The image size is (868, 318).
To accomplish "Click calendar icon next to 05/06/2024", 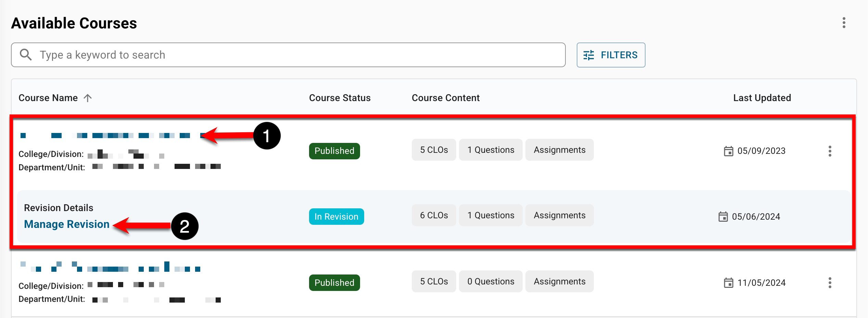I will 723,217.
